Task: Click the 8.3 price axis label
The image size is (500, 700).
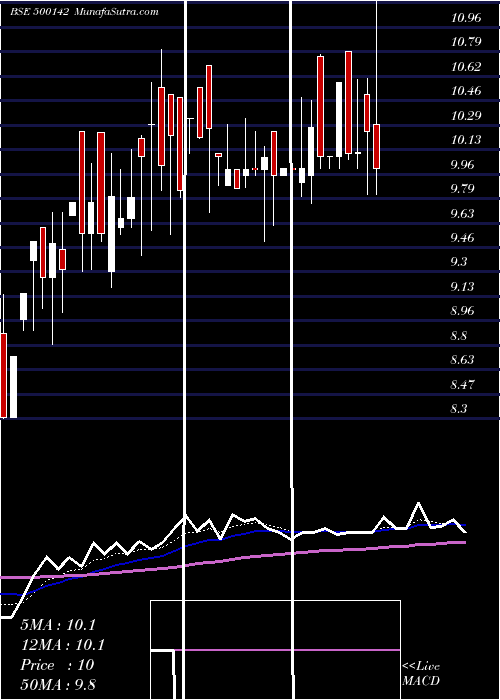Action: pos(459,408)
